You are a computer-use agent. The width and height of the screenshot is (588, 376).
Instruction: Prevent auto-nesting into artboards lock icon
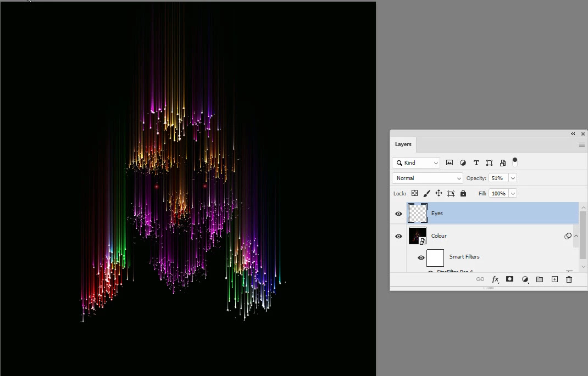pyautogui.click(x=451, y=193)
